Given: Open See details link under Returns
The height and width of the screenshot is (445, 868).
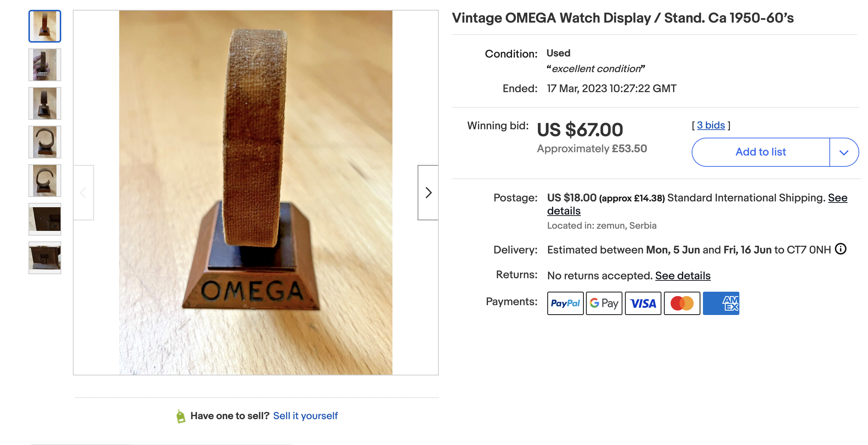Looking at the screenshot, I should [683, 276].
